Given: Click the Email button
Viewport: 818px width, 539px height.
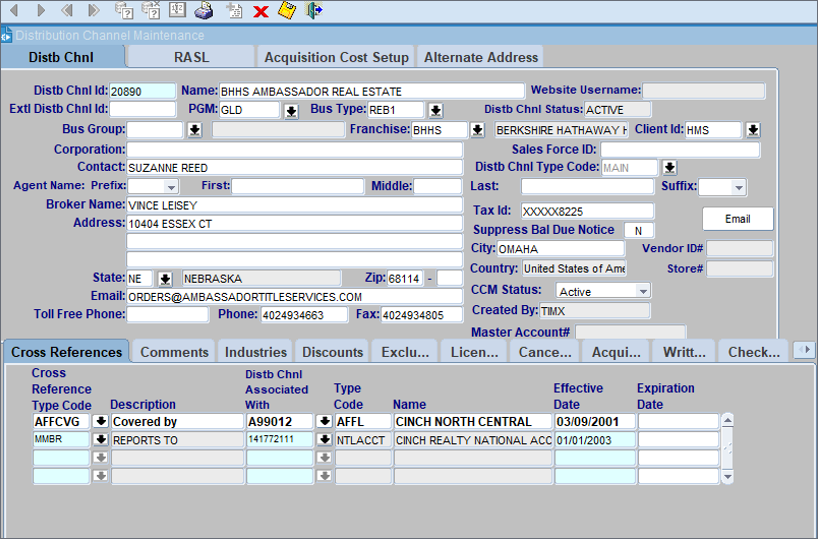Looking at the screenshot, I should point(738,219).
